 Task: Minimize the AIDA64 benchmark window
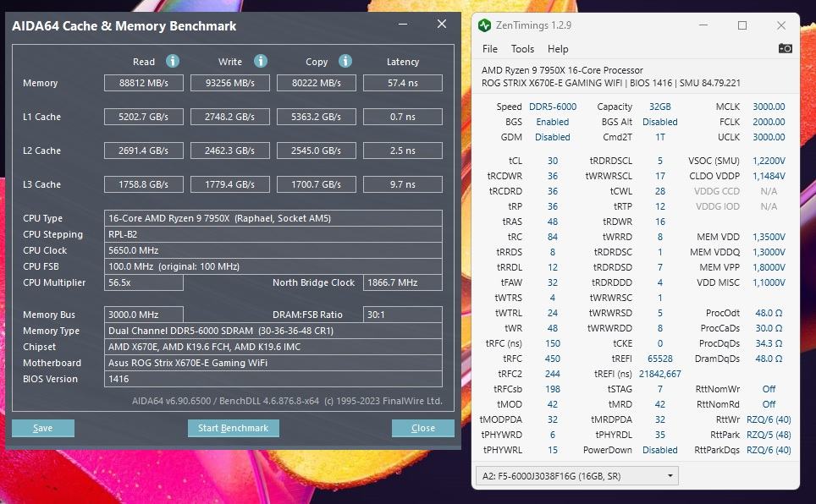tap(403, 25)
